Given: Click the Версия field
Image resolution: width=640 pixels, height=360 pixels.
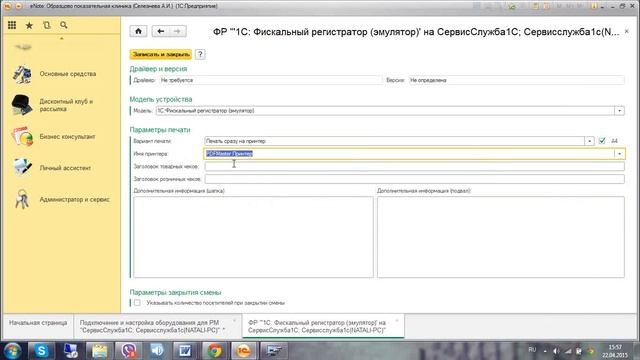Looking at the screenshot, I should tap(516, 80).
